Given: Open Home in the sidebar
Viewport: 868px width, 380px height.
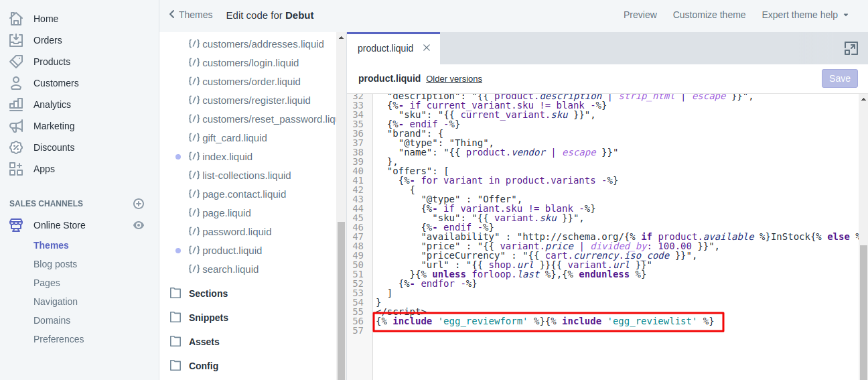Looking at the screenshot, I should point(46,19).
